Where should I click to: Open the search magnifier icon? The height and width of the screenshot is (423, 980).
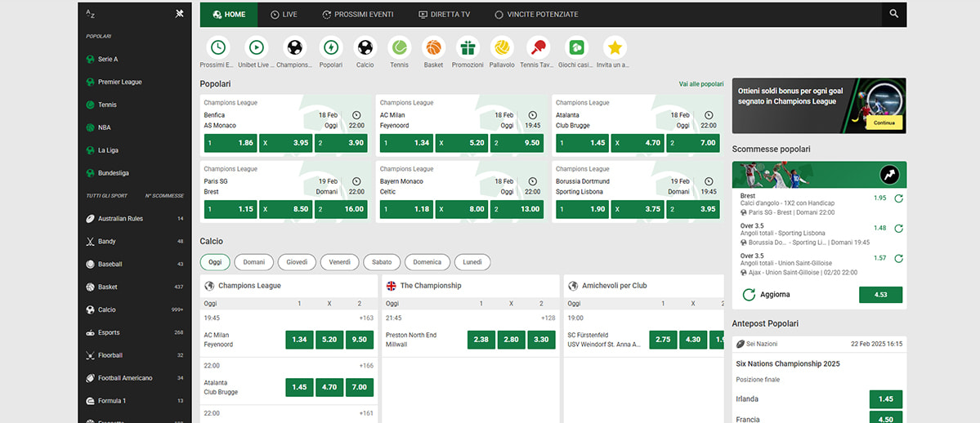(893, 14)
